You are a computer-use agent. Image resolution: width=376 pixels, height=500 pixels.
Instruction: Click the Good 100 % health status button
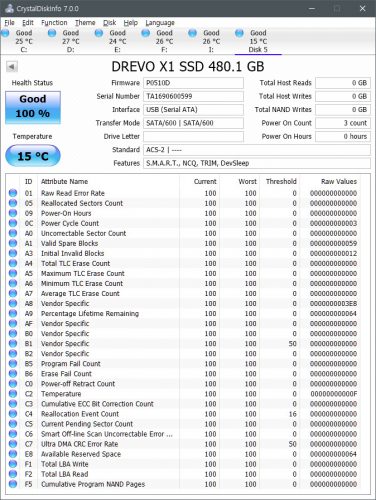click(33, 107)
